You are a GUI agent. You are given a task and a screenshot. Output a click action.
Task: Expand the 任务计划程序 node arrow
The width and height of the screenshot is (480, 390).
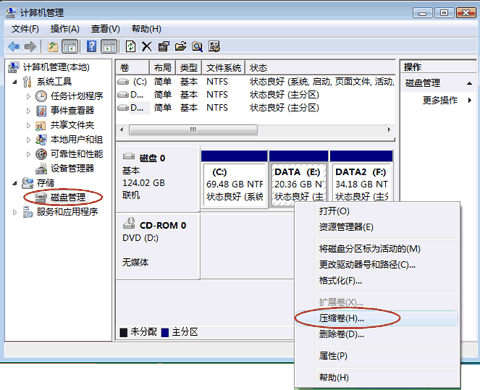(x=28, y=96)
